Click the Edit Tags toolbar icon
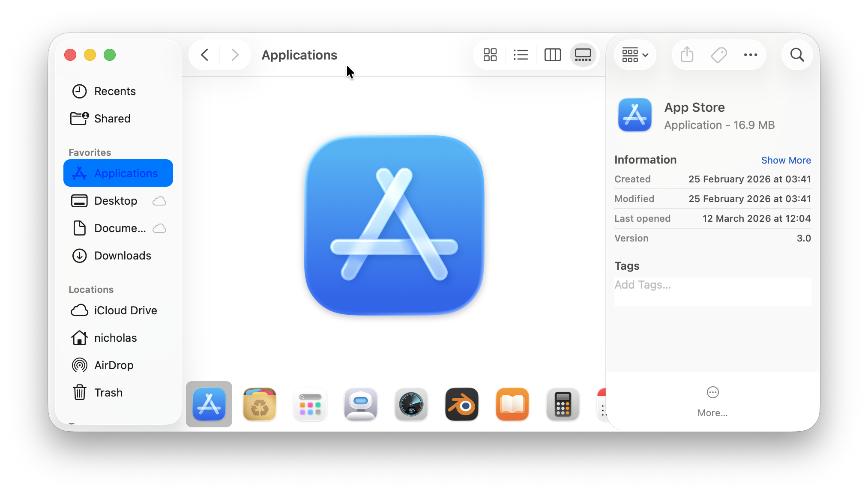 click(x=718, y=55)
